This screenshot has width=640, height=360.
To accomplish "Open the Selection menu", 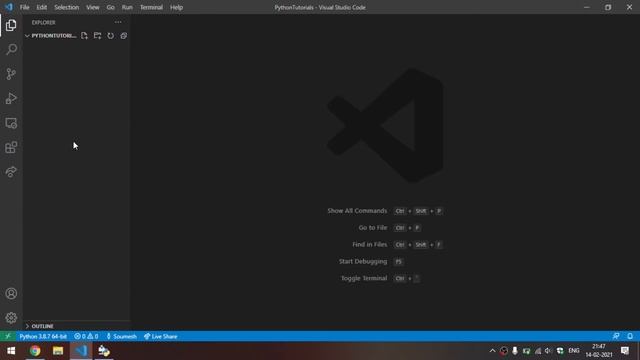I will [x=67, y=7].
